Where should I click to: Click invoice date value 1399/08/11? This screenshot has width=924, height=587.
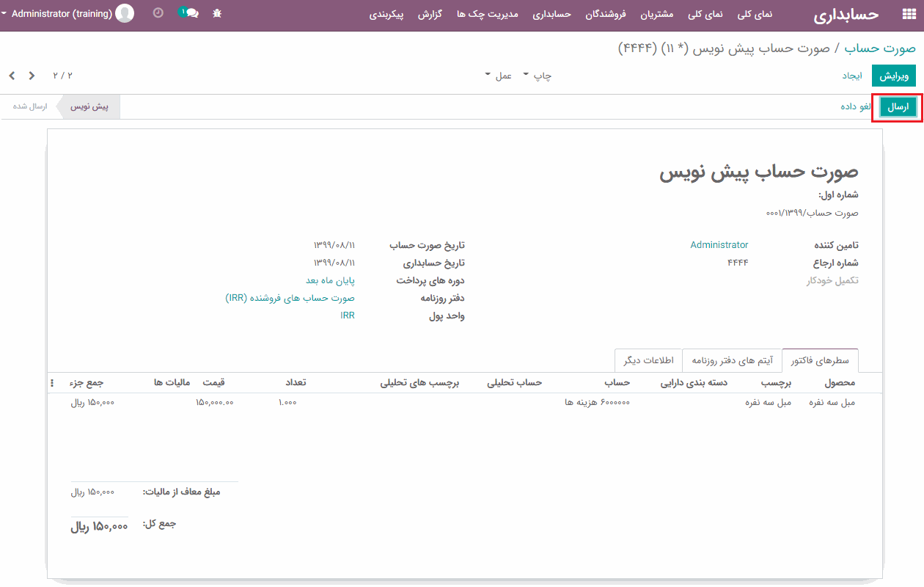click(334, 245)
